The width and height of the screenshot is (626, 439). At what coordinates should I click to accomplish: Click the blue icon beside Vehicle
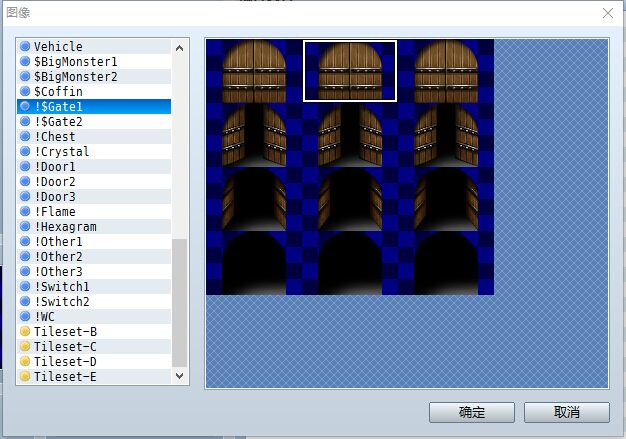point(25,46)
